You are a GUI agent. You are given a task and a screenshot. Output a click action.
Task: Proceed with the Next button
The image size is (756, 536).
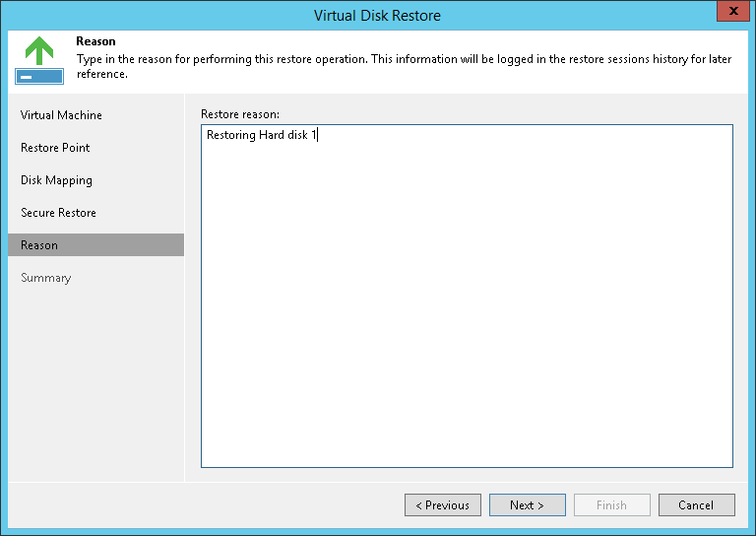click(x=527, y=505)
